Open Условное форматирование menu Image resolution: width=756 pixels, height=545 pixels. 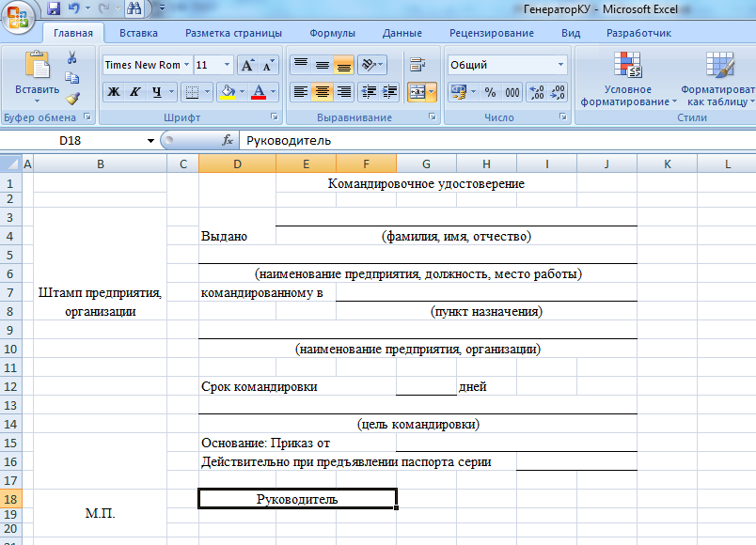[628, 79]
